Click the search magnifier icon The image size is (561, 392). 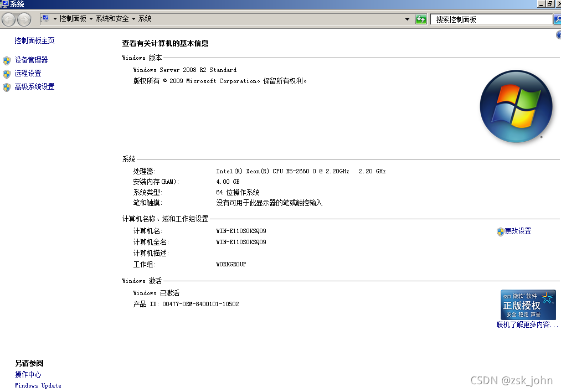click(x=558, y=19)
